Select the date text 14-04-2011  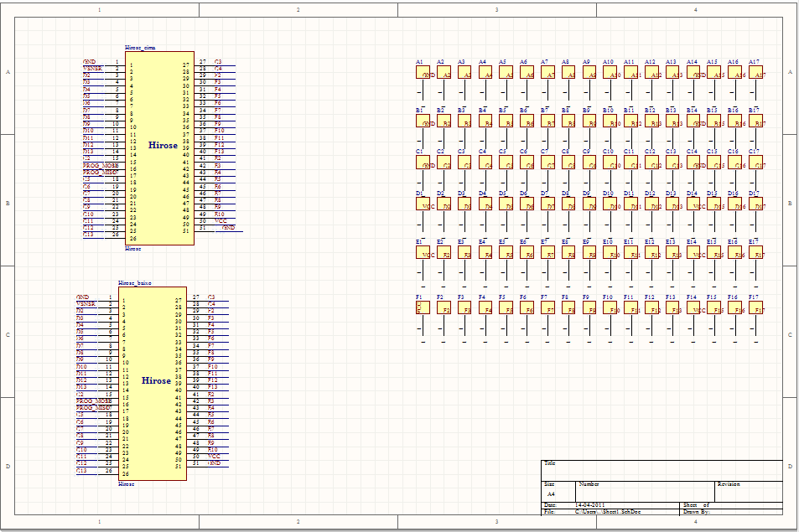tap(591, 505)
